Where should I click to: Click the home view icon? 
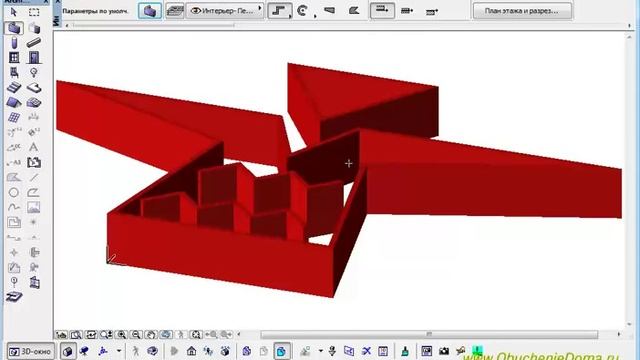click(191, 351)
